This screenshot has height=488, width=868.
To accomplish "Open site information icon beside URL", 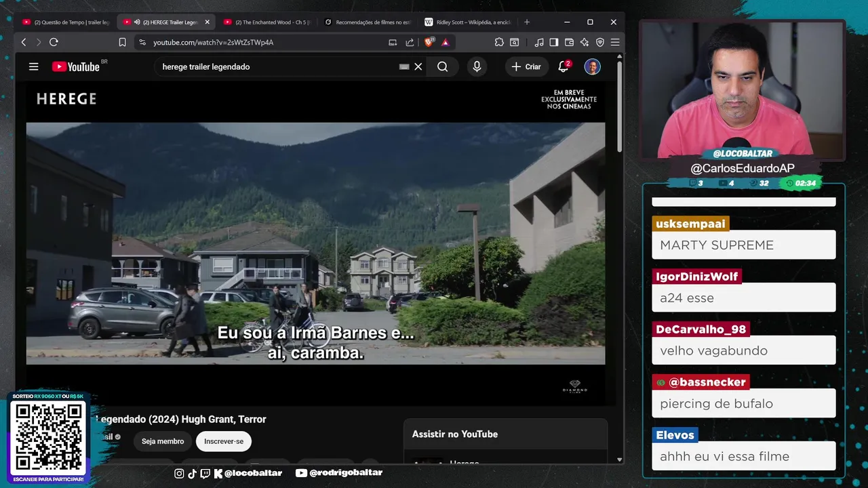I will [x=142, y=42].
